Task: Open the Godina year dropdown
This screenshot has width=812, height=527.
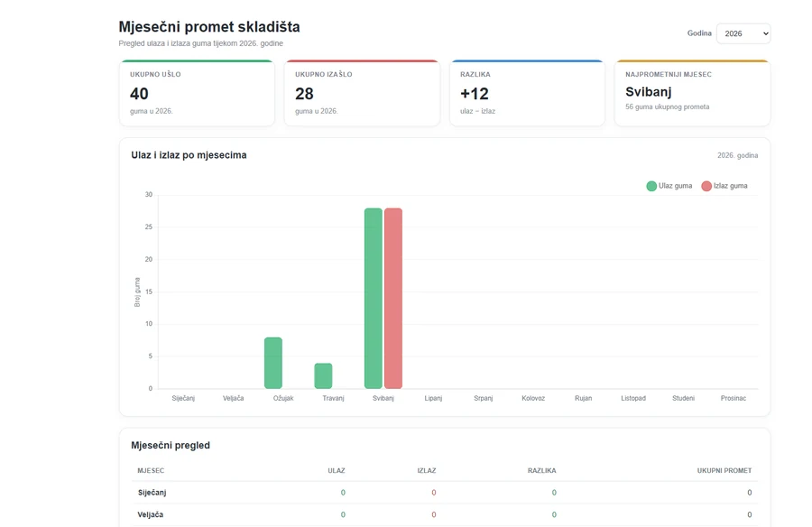Action: point(743,33)
